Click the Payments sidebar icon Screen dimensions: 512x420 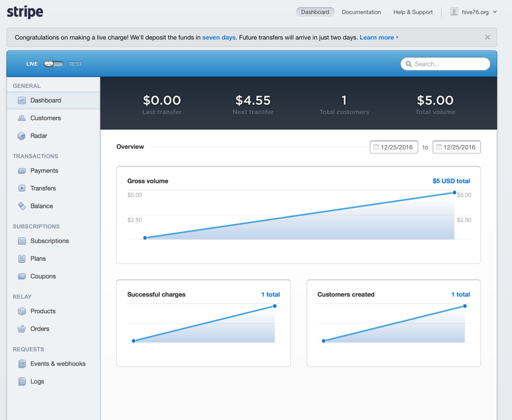point(22,171)
